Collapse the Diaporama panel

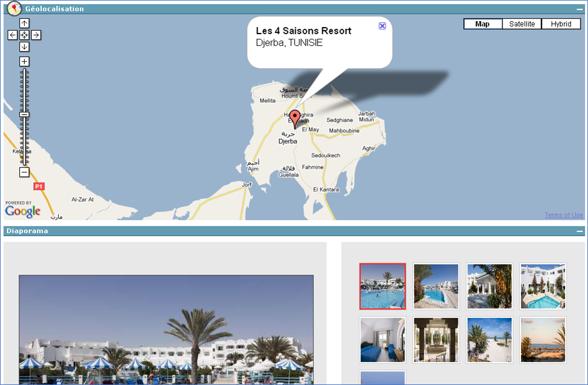tap(580, 231)
